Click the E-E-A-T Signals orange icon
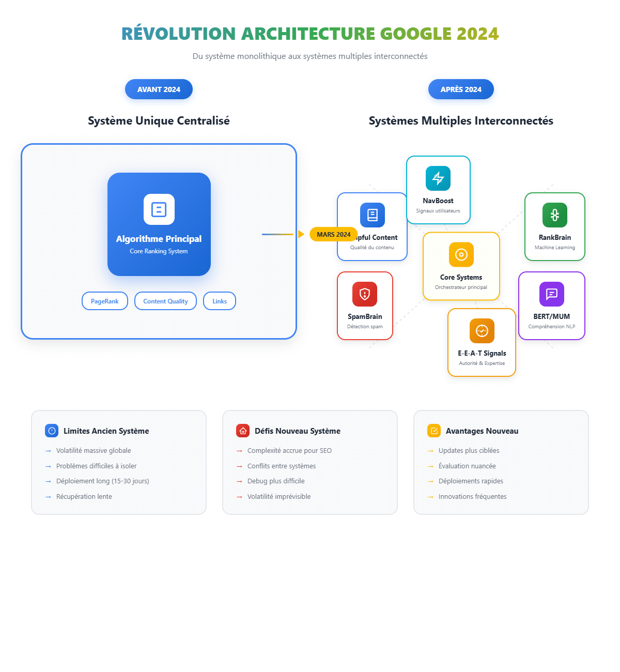 (x=482, y=331)
